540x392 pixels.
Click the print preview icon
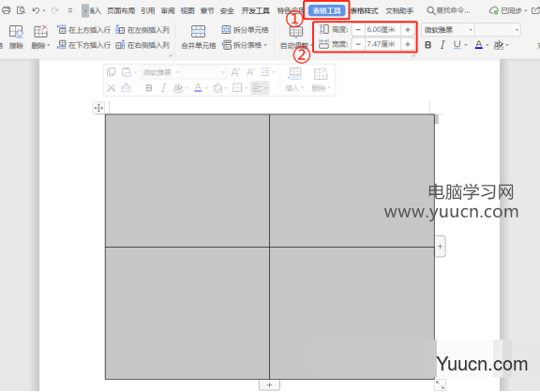[x=22, y=10]
